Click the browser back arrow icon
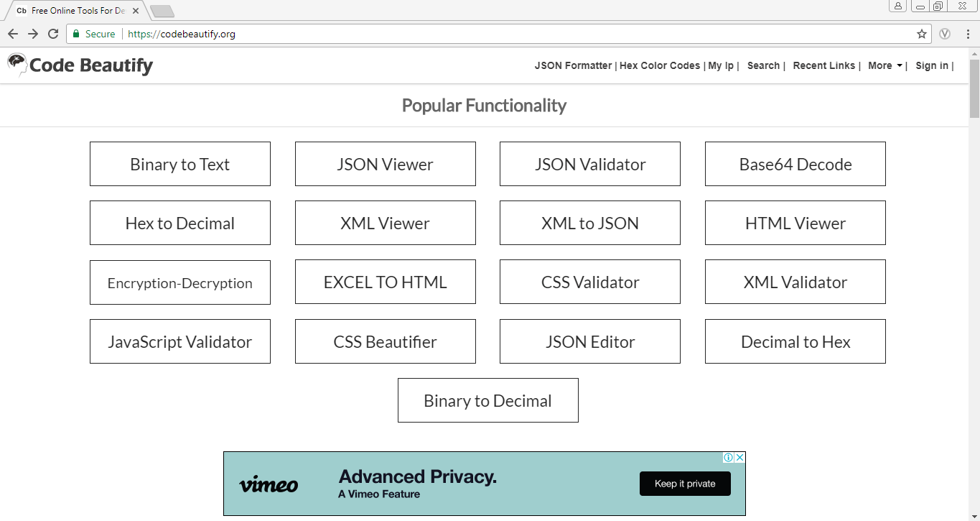Screen dimensions: 980x521 12,34
